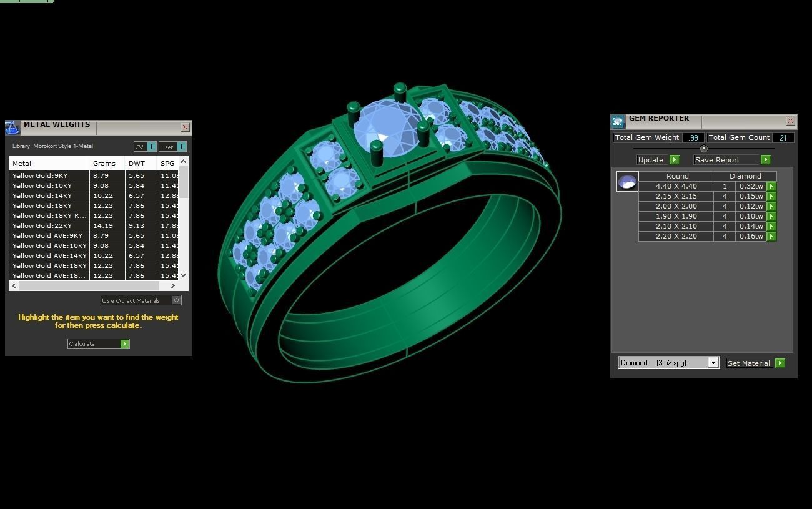The width and height of the screenshot is (812, 509).
Task: Select the Yellow Gold AVE:10KY row
Action: tap(94, 245)
